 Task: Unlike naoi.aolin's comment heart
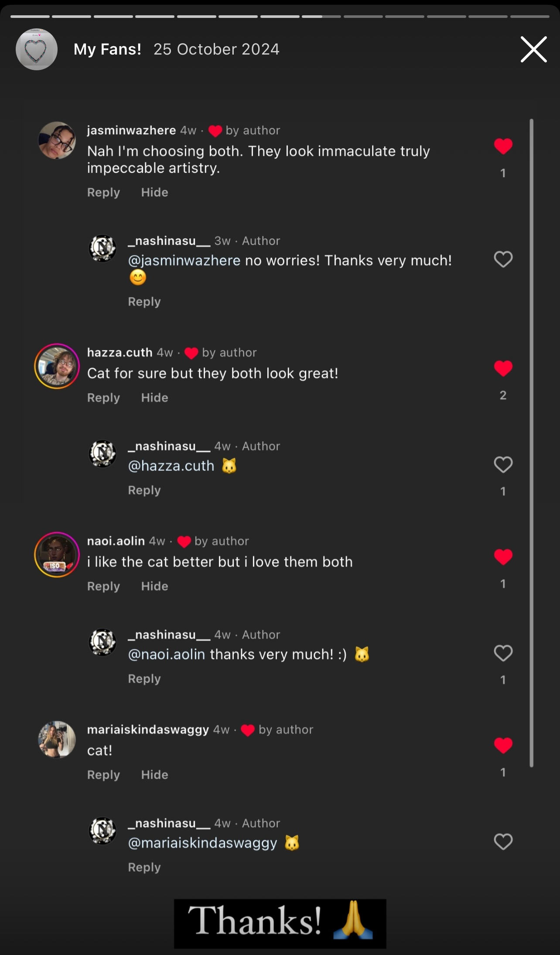(503, 557)
